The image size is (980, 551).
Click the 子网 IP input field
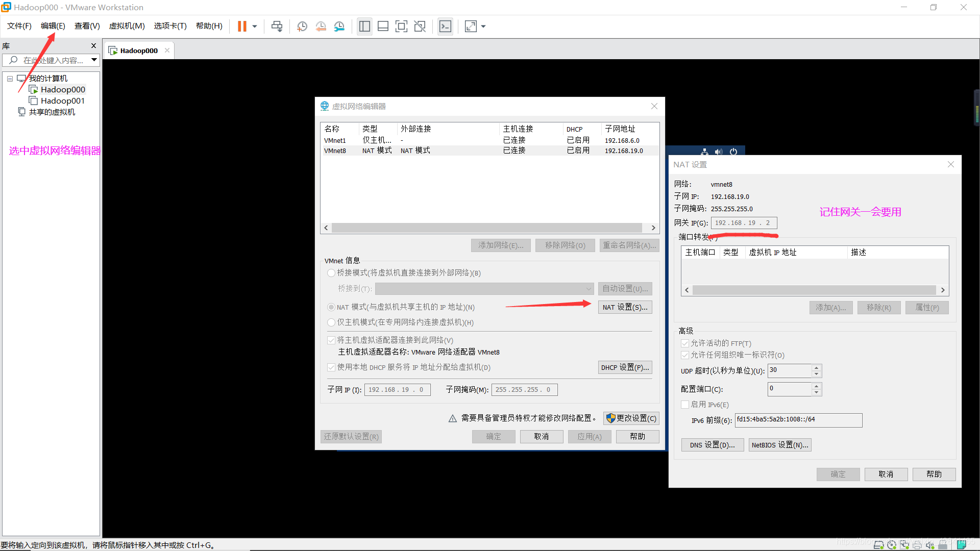[x=397, y=390]
